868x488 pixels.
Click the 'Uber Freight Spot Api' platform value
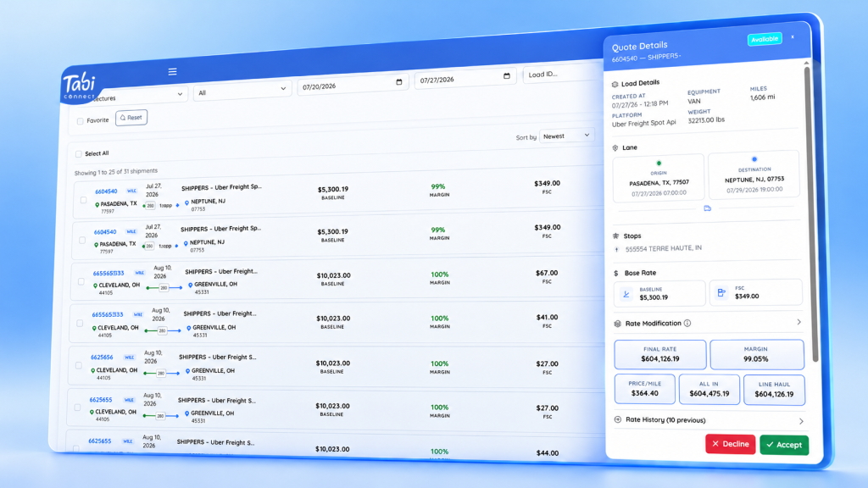(644, 124)
